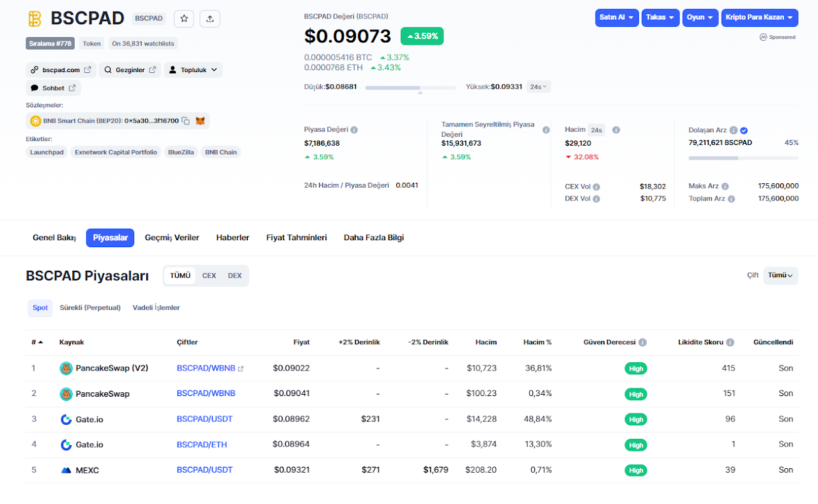Click the share upload icon

[210, 19]
